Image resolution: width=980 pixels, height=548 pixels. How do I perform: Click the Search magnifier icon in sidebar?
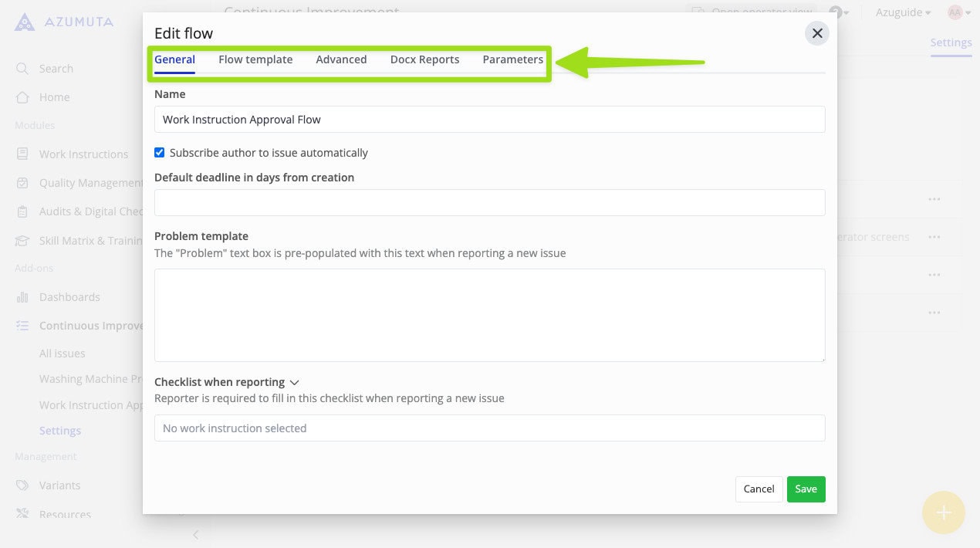point(23,69)
